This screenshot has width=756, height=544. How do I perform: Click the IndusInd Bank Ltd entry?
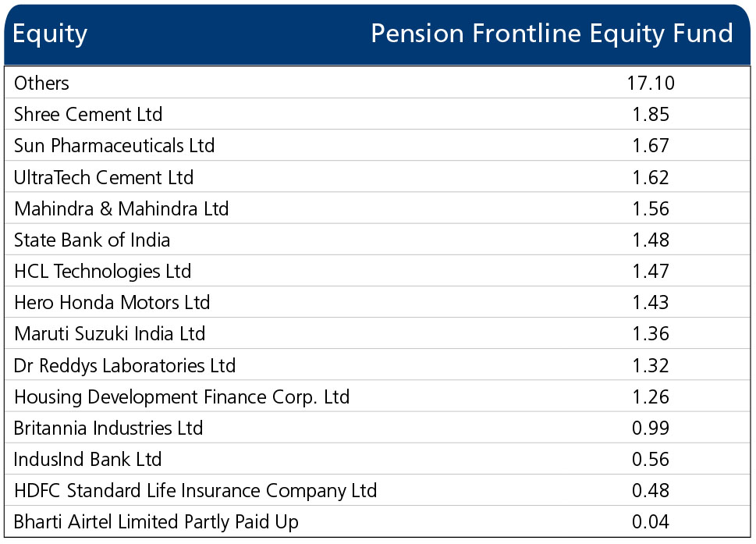(87, 459)
